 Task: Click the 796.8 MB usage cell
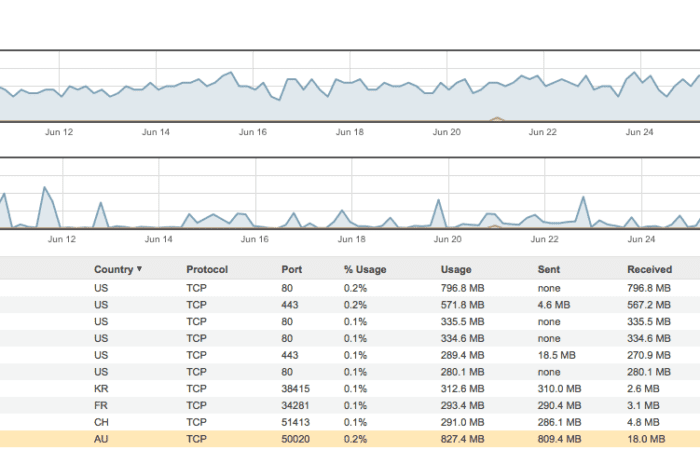462,288
